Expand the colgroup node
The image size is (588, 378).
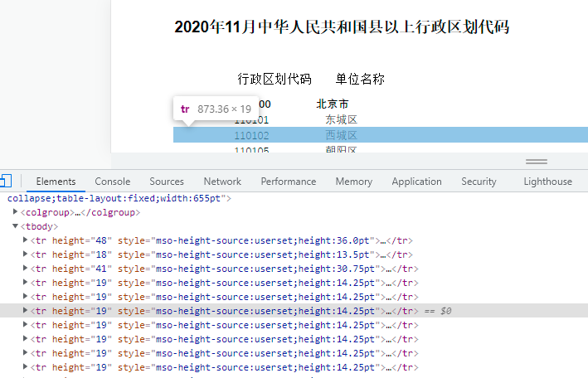[15, 212]
